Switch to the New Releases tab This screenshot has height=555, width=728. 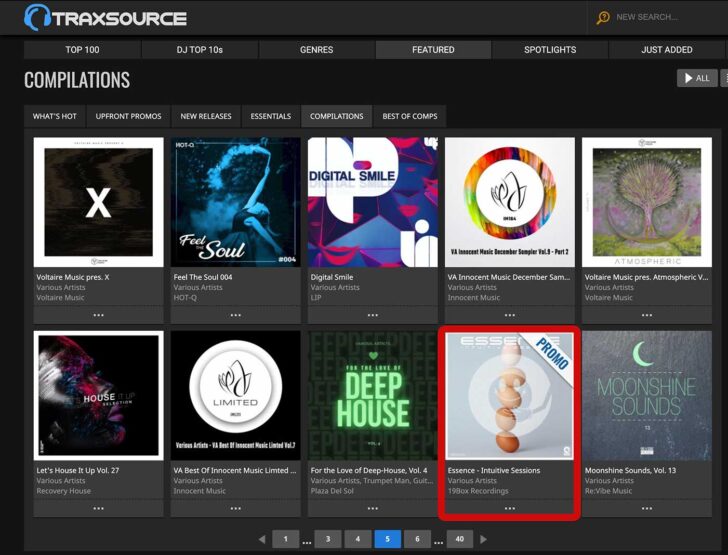click(206, 116)
